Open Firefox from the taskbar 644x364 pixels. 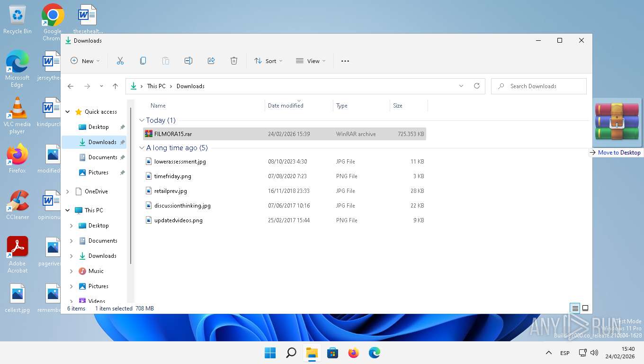click(x=354, y=353)
